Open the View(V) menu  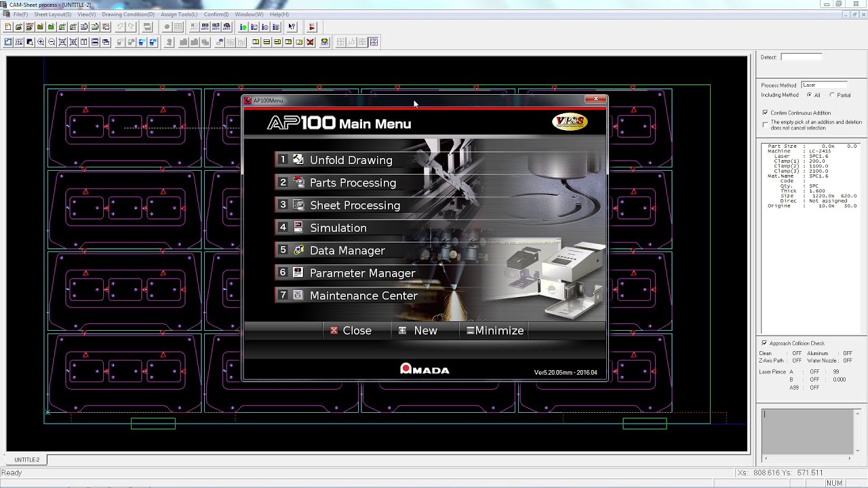tap(86, 14)
